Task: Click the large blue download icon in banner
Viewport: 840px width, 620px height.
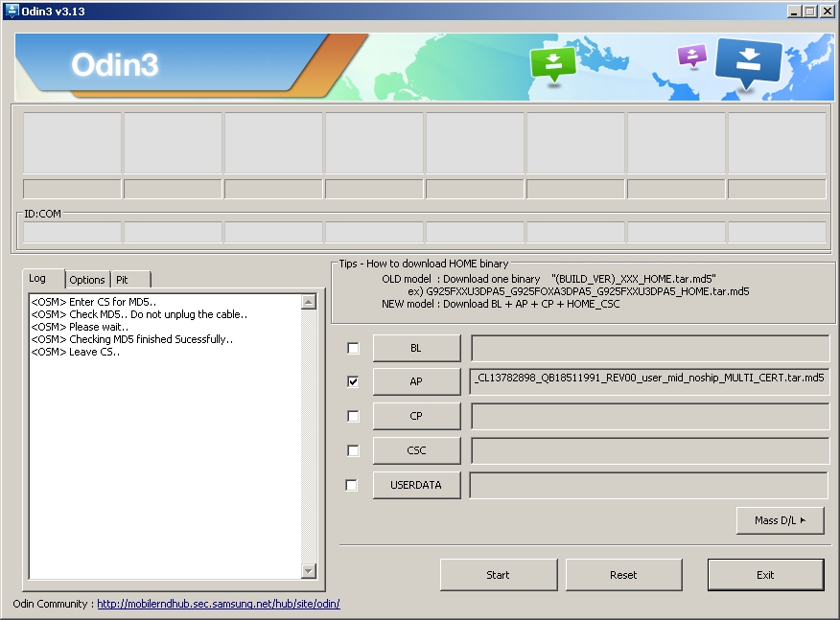Action: pos(748,61)
